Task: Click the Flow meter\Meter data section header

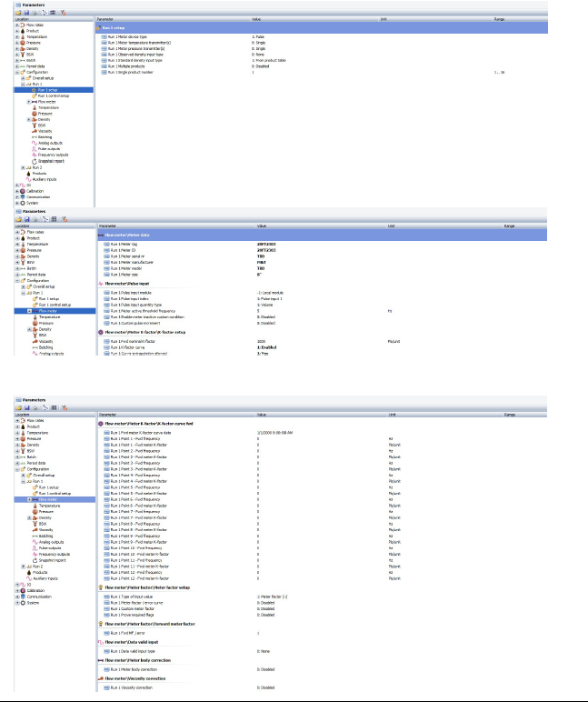Action: (323, 235)
